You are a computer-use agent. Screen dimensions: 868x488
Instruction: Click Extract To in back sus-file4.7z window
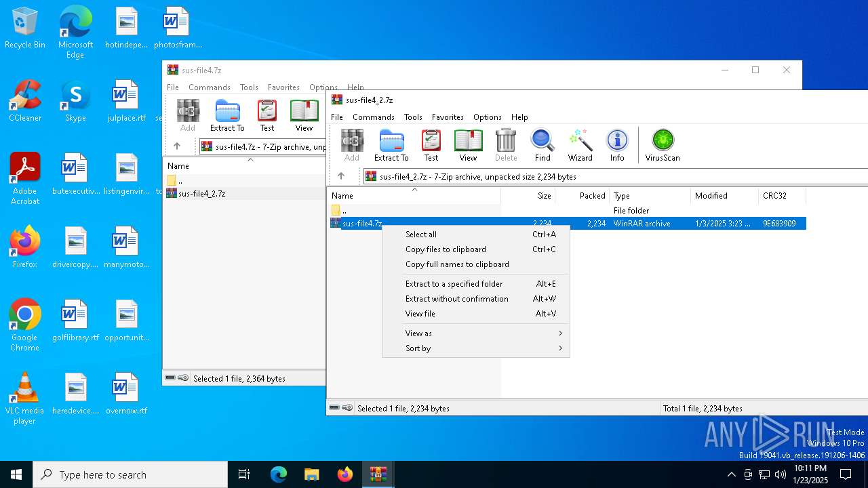227,116
